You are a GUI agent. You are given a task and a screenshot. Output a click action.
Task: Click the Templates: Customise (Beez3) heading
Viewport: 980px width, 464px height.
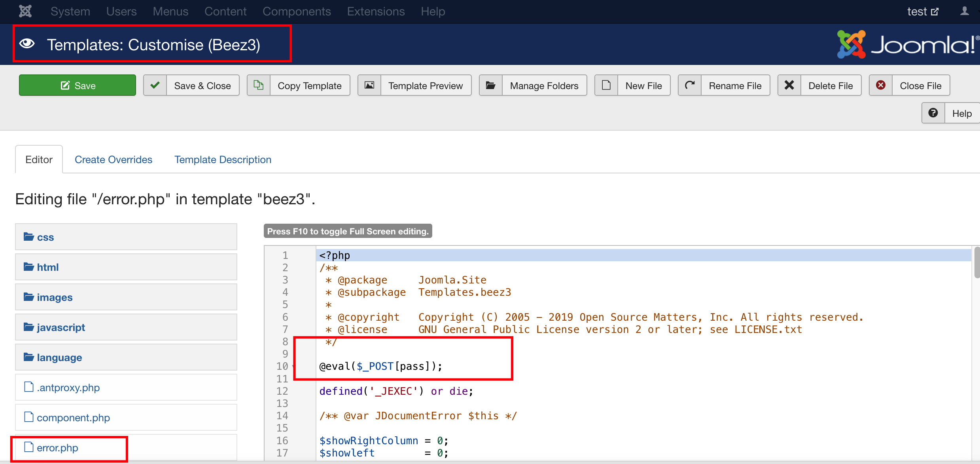coord(153,44)
